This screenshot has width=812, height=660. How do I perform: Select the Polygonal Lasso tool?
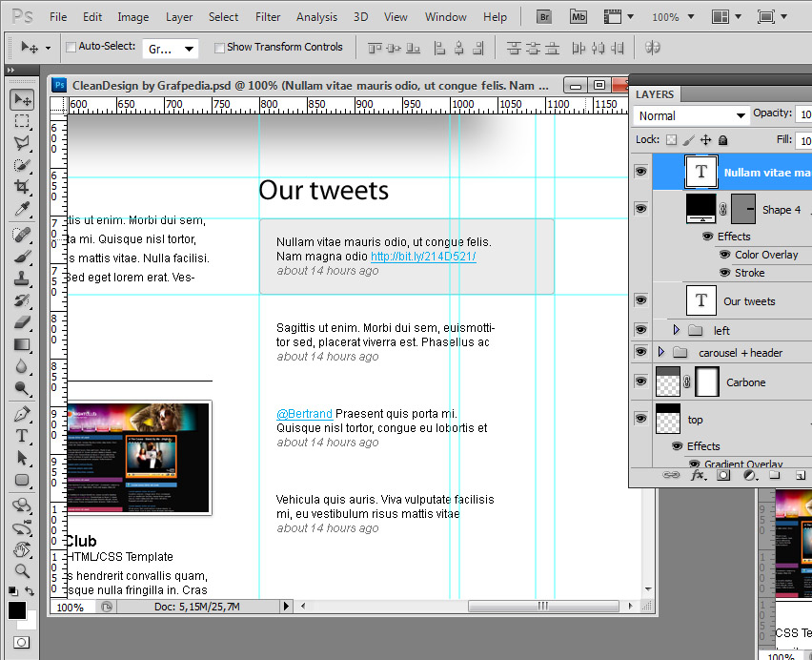[x=22, y=143]
